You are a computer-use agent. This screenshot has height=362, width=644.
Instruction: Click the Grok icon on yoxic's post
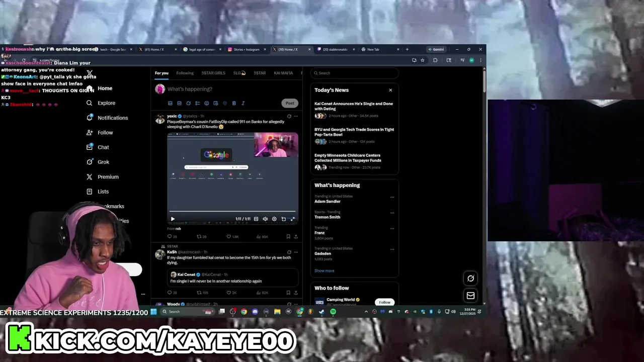click(289, 116)
